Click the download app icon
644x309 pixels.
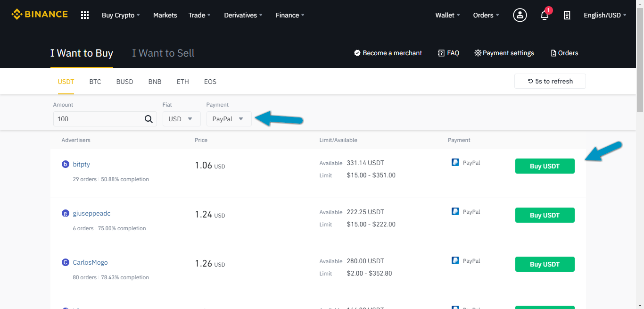click(567, 15)
